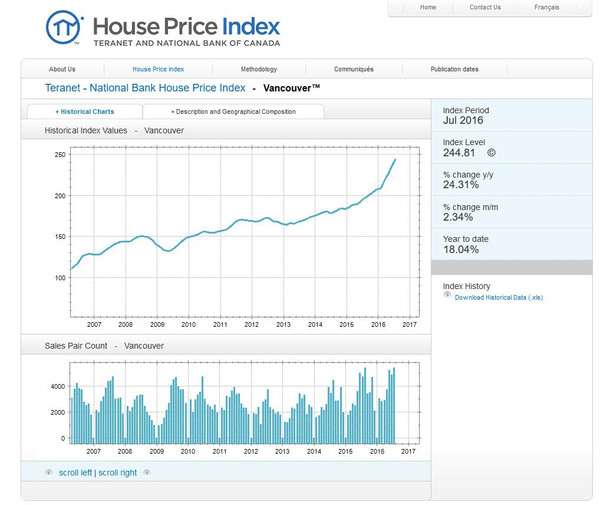The height and width of the screenshot is (505, 600).
Task: Click the Index History heading
Action: 466,286
